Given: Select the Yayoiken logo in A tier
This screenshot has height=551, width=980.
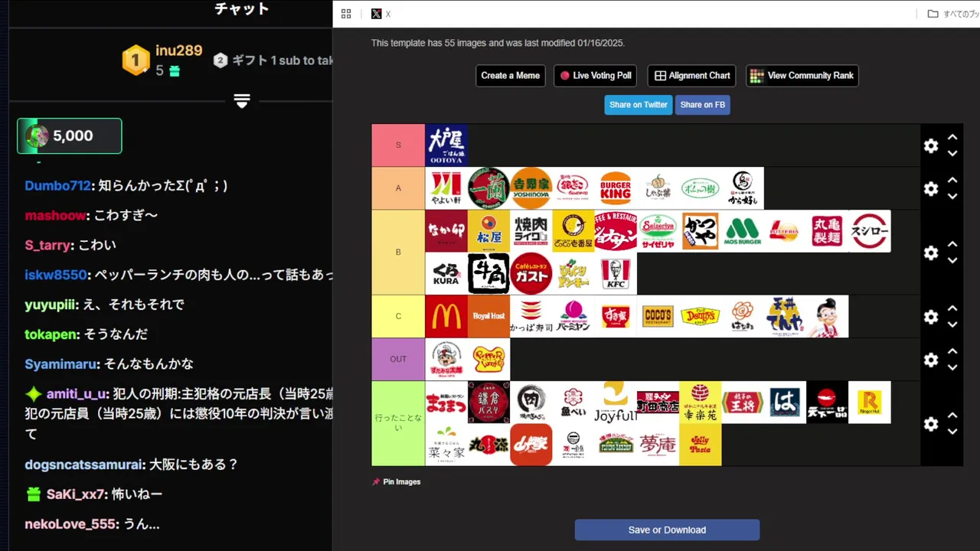Looking at the screenshot, I should [x=446, y=188].
